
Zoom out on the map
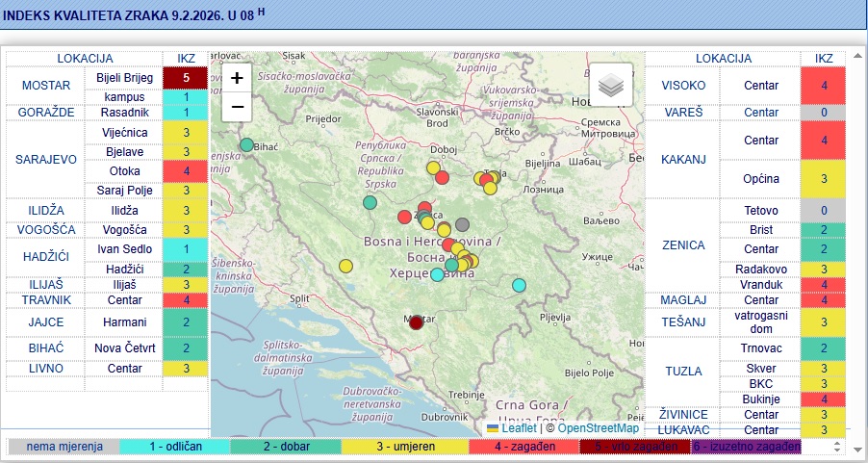click(x=237, y=106)
